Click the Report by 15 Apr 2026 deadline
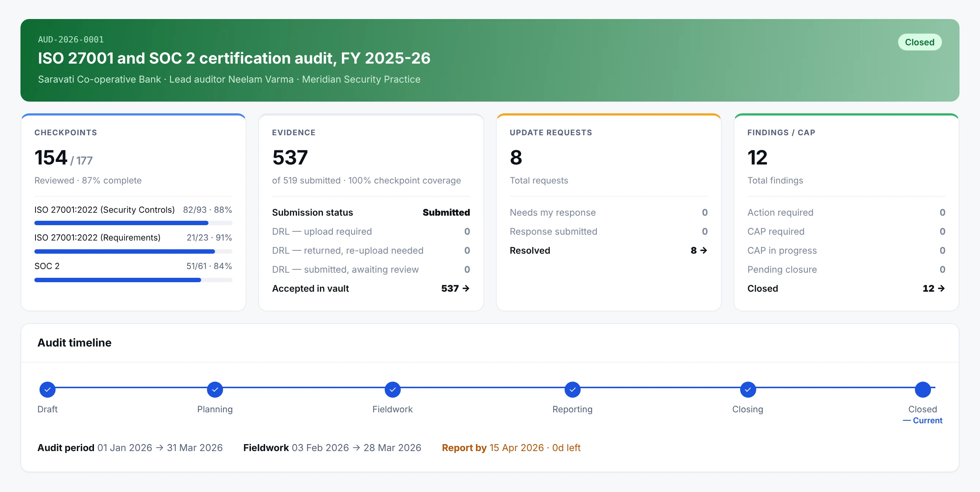 click(511, 448)
